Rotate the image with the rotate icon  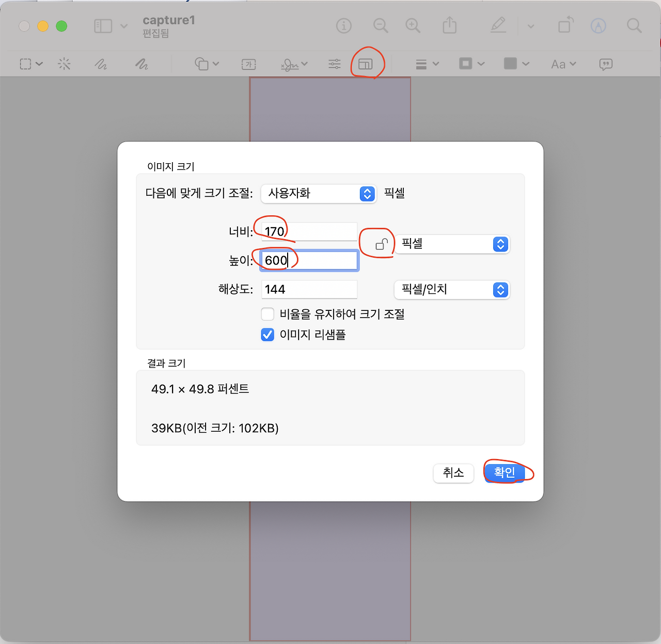(x=566, y=26)
